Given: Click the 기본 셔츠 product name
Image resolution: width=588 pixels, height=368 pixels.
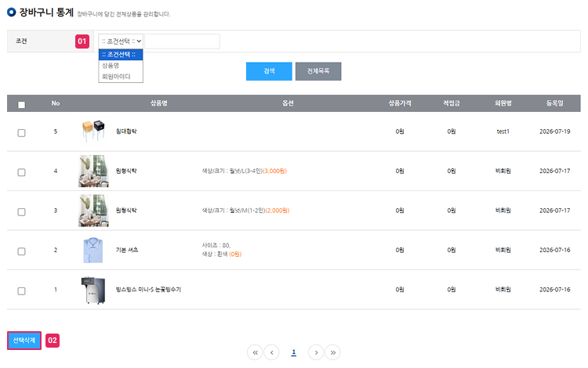Looking at the screenshot, I should (x=127, y=250).
